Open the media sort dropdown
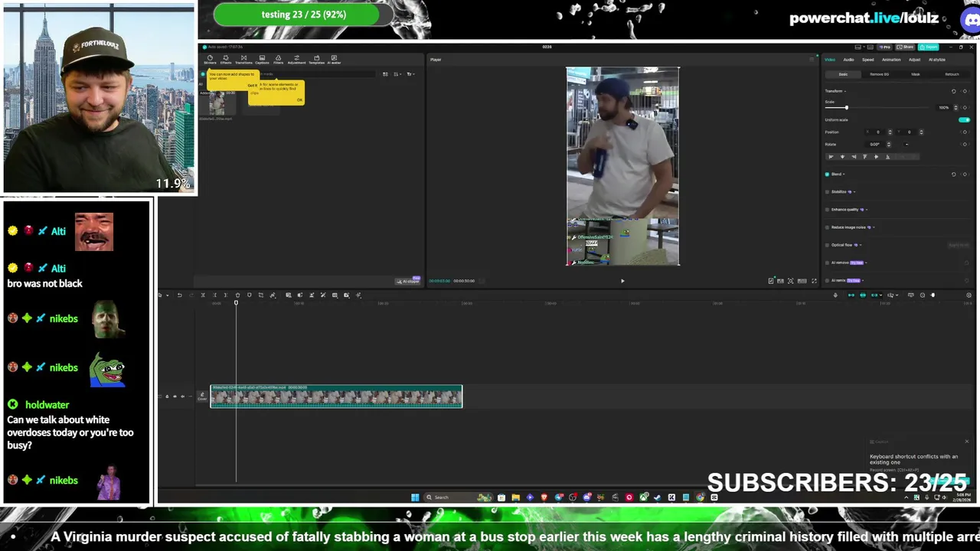The width and height of the screenshot is (980, 551). coord(397,74)
